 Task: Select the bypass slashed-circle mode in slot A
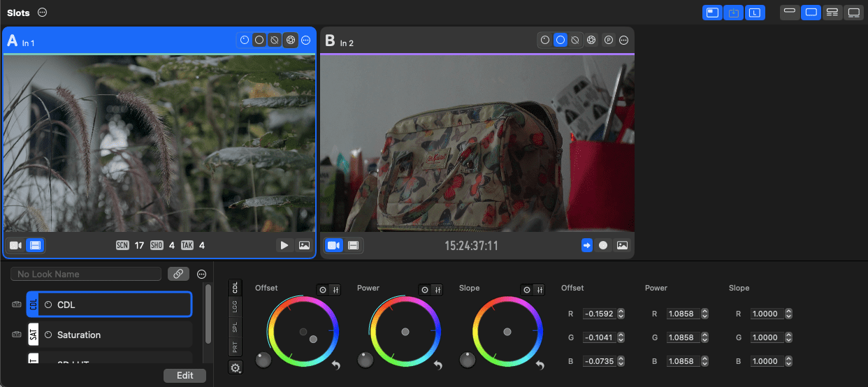coord(275,41)
